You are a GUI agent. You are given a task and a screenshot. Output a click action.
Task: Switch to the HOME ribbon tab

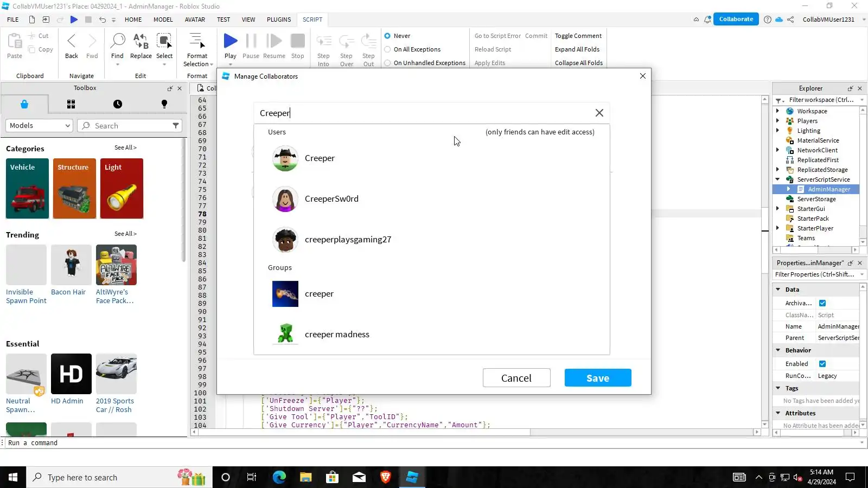tap(133, 20)
